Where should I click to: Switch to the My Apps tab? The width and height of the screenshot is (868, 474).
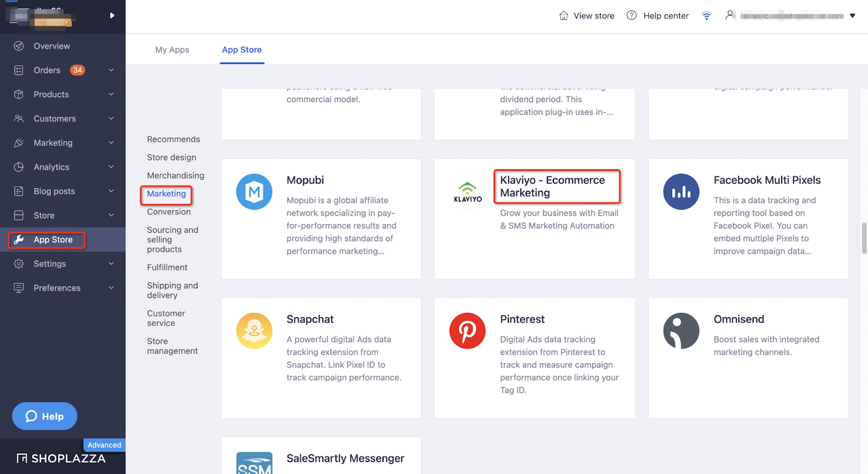[x=172, y=49]
